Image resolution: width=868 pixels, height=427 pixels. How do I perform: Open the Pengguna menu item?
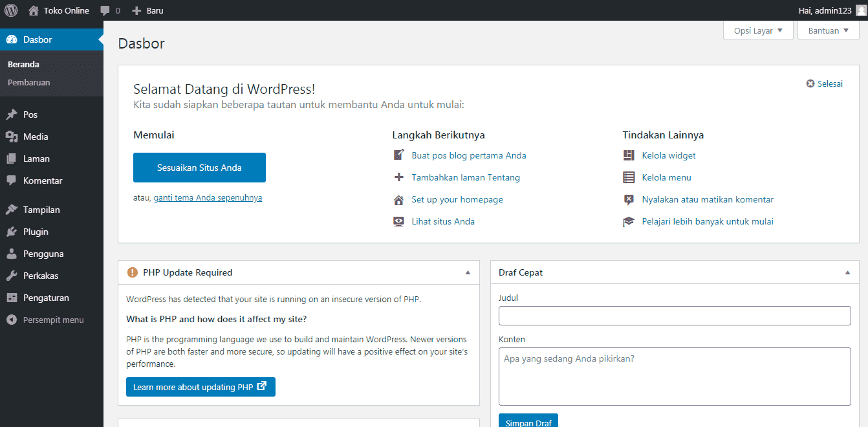43,254
